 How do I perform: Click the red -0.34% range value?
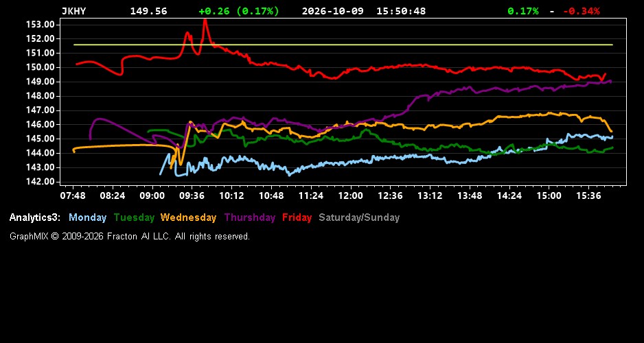[581, 11]
